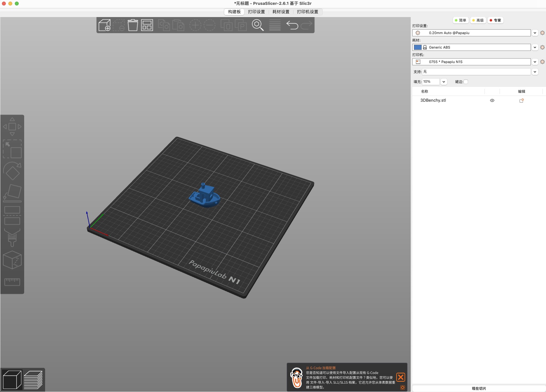Toggle the brim checkbox

click(x=466, y=82)
